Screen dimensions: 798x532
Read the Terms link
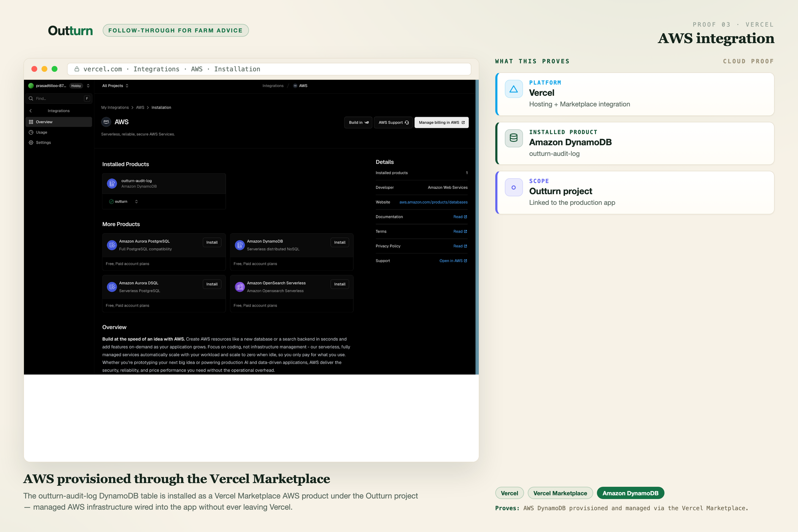pyautogui.click(x=460, y=231)
